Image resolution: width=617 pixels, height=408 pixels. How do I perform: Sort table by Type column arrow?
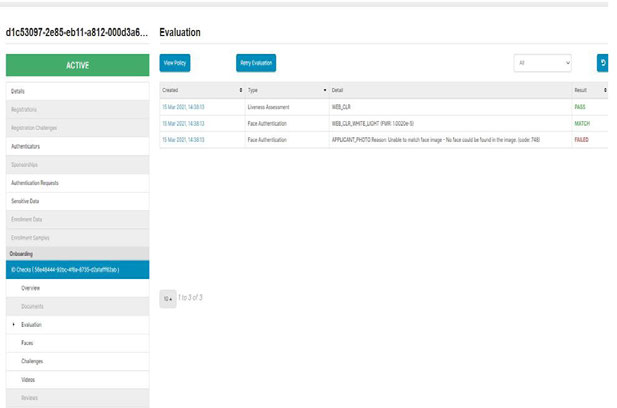click(x=324, y=90)
